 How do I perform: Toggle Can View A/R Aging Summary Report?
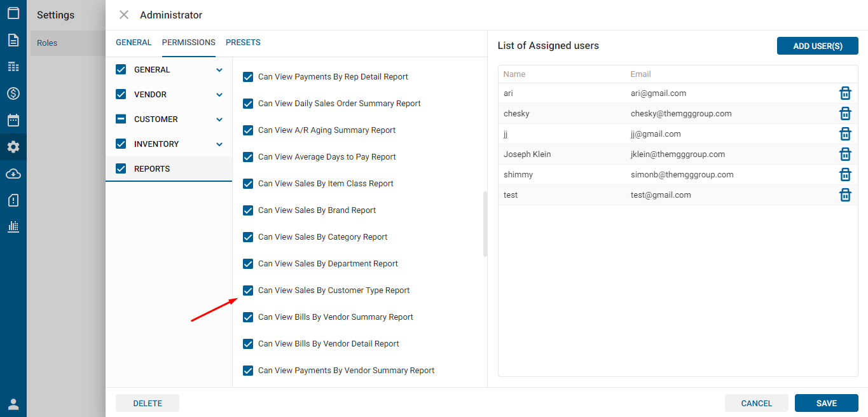[249, 130]
